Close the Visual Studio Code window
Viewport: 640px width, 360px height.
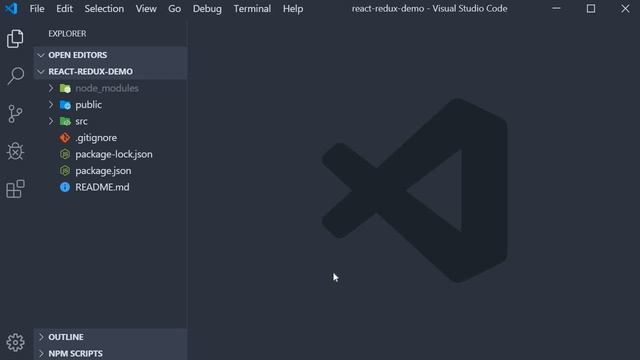(625, 8)
